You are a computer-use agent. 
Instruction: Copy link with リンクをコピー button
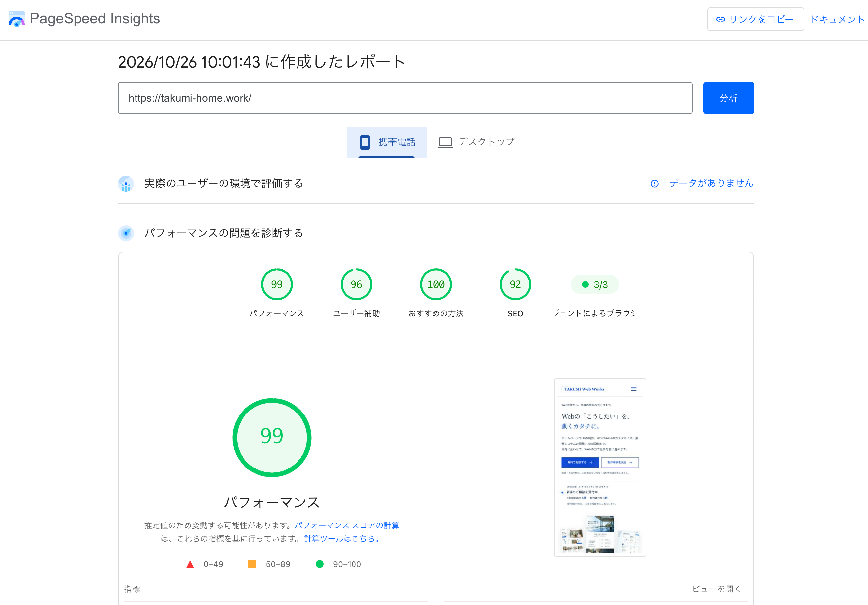tap(755, 19)
